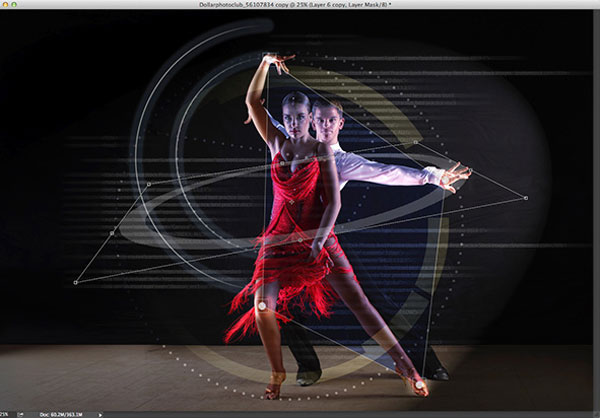This screenshot has width=600, height=418.
Task: Click the round pin on the man's outstretched hand
Action: tap(445, 180)
